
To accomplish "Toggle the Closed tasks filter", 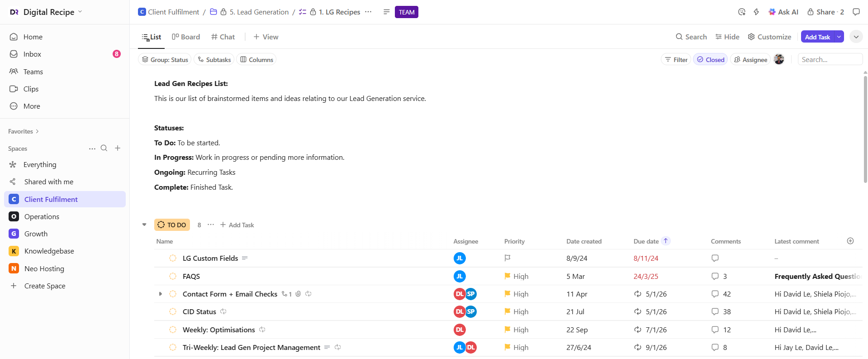I will click(710, 60).
